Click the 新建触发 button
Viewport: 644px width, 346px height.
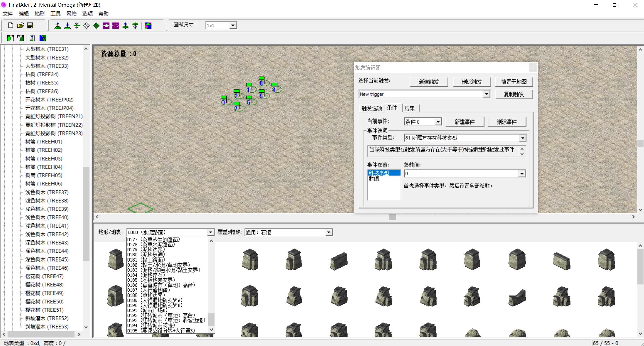[429, 82]
